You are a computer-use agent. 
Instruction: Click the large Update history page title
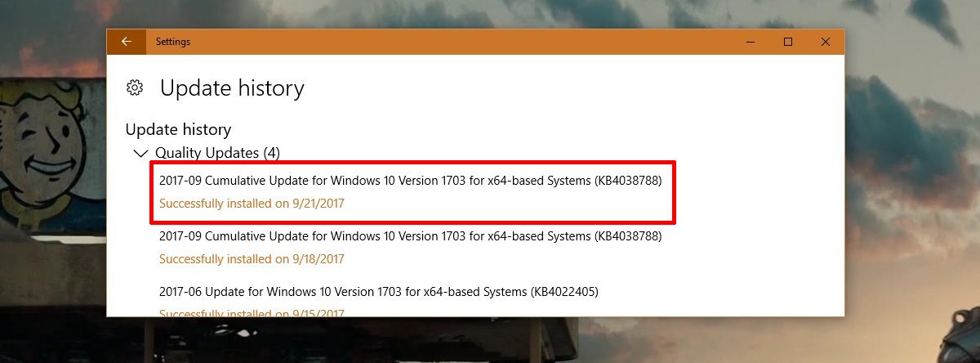click(232, 88)
